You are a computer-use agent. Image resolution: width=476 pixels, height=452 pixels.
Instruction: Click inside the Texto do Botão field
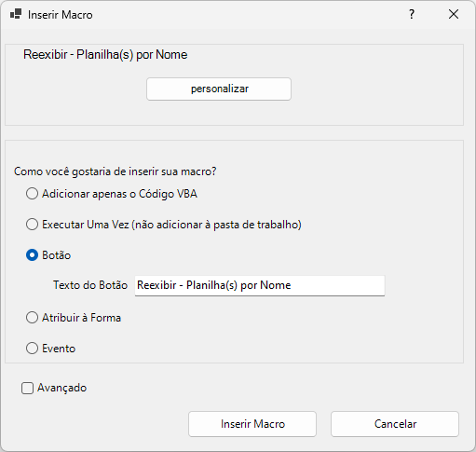pos(260,285)
